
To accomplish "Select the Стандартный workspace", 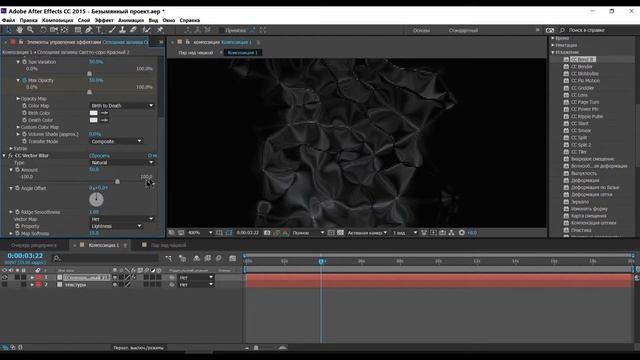I will click(463, 30).
